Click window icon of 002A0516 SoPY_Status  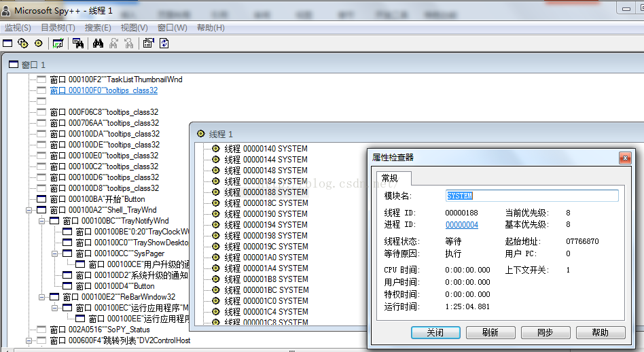(x=41, y=330)
